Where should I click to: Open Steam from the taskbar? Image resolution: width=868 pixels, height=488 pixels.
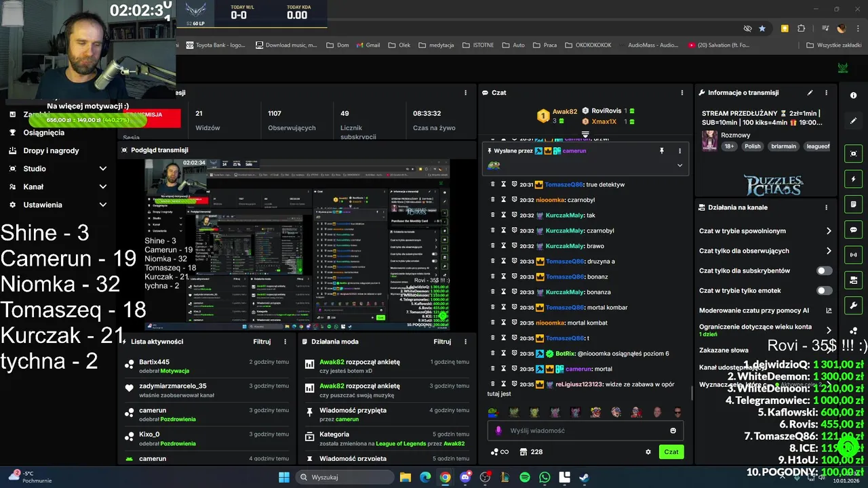(584, 477)
